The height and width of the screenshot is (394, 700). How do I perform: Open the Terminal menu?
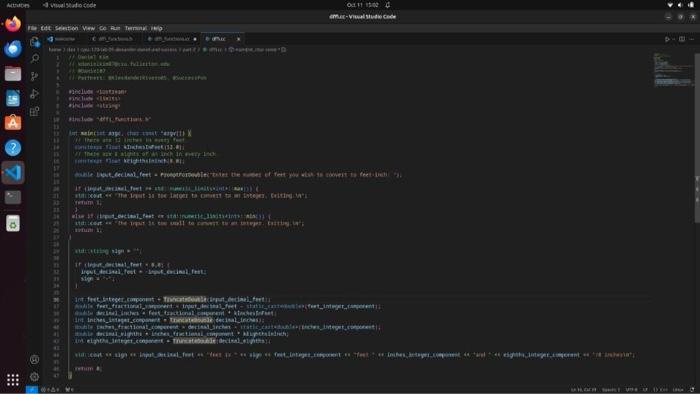click(136, 28)
